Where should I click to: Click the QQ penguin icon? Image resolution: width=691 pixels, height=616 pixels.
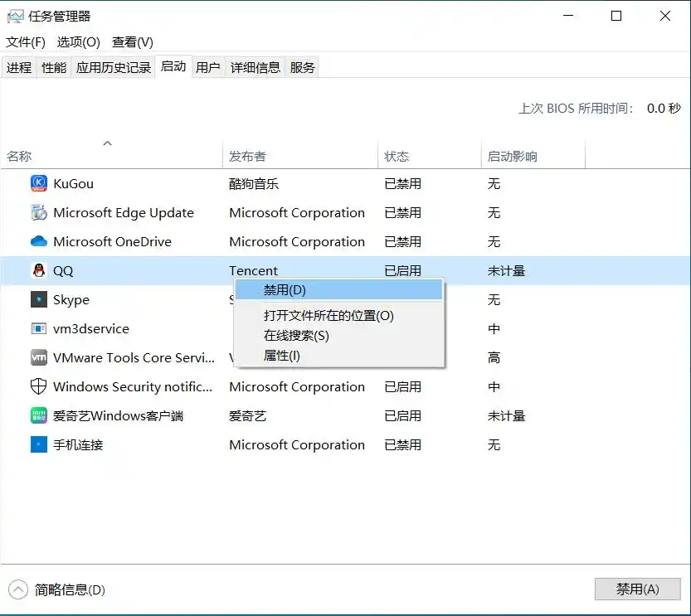(x=38, y=270)
